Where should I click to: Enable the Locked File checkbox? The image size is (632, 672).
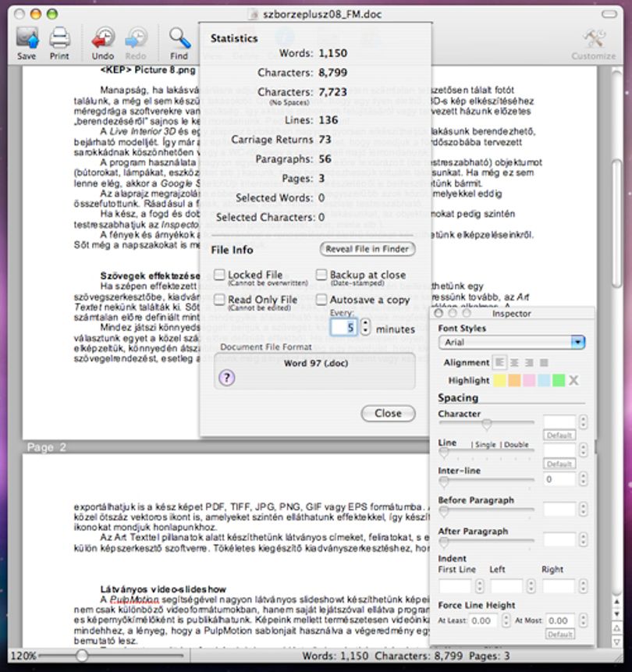219,275
